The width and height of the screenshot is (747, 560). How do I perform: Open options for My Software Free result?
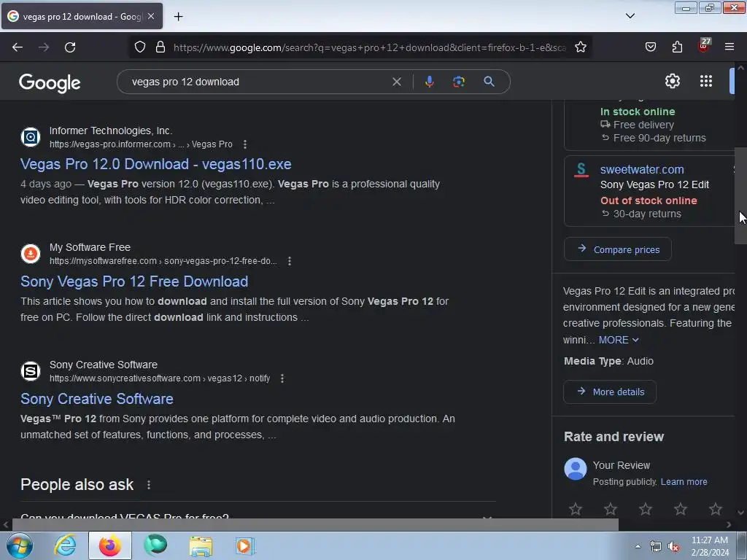click(289, 261)
